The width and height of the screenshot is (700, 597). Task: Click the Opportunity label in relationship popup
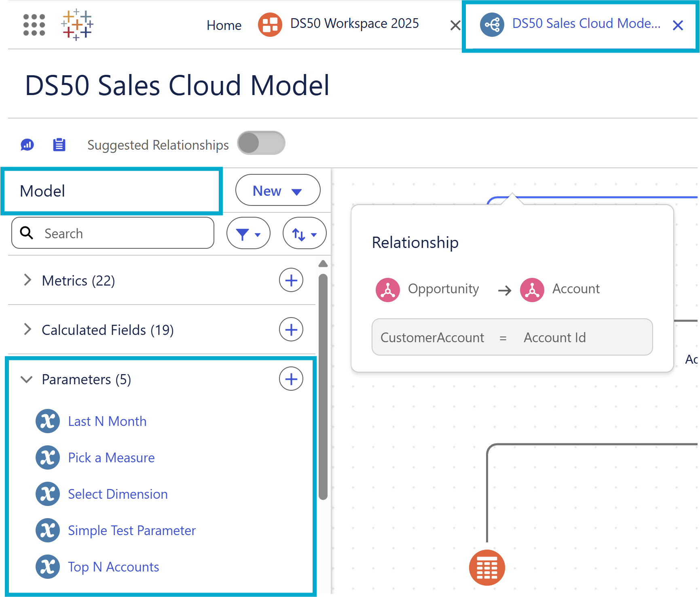point(443,289)
